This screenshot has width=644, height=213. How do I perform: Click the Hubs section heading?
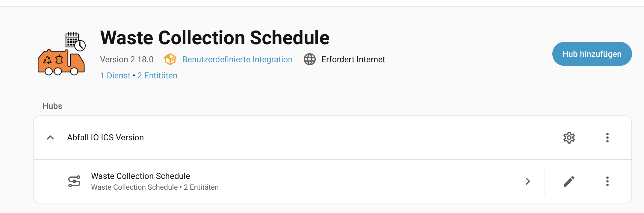(x=52, y=106)
